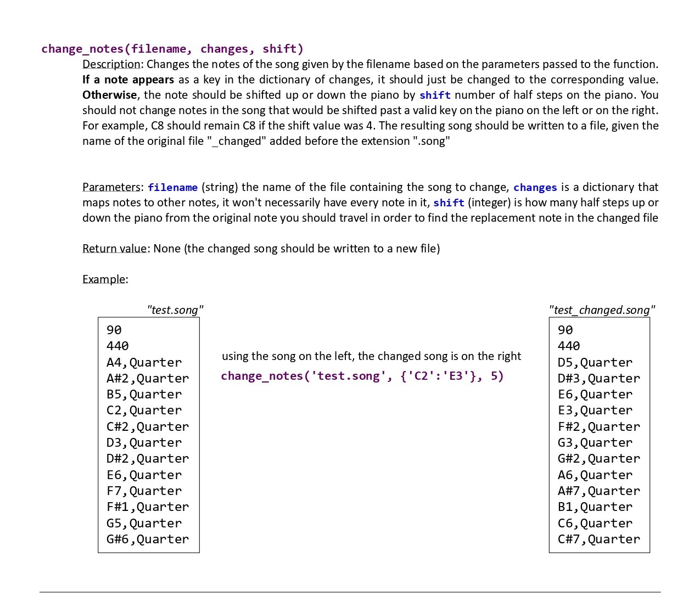The image size is (700, 596).
Task: Click the italic "test_changed.song" caption
Action: pyautogui.click(x=602, y=310)
